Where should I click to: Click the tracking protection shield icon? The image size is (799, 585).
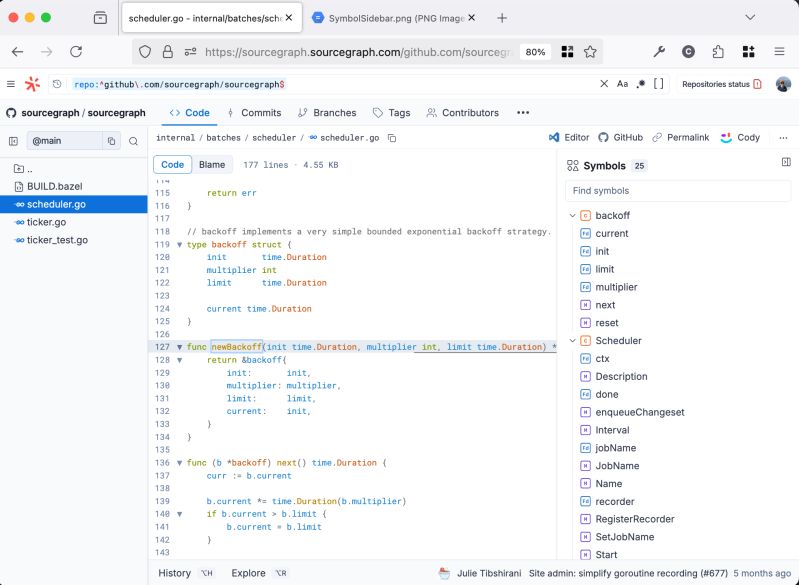point(145,51)
